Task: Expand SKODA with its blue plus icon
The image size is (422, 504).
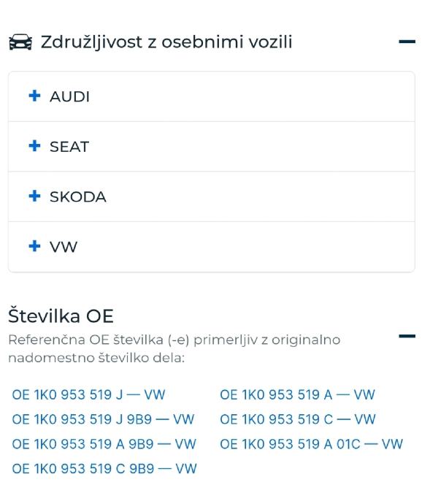Action: coord(35,196)
